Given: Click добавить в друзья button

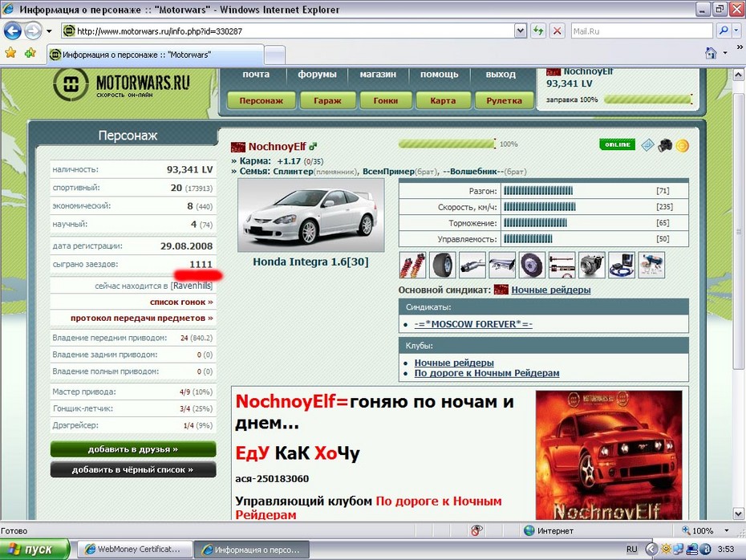Looking at the screenshot, I should pos(132,449).
